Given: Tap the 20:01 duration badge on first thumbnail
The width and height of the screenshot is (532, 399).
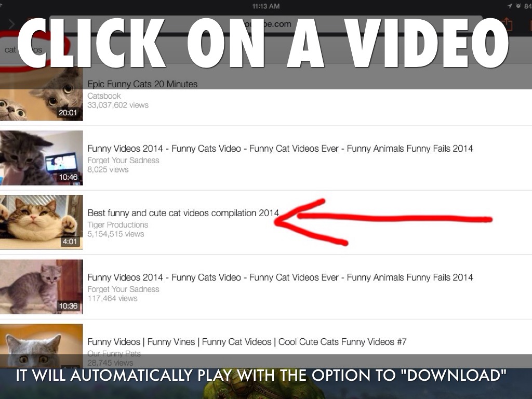Looking at the screenshot, I should point(67,113).
